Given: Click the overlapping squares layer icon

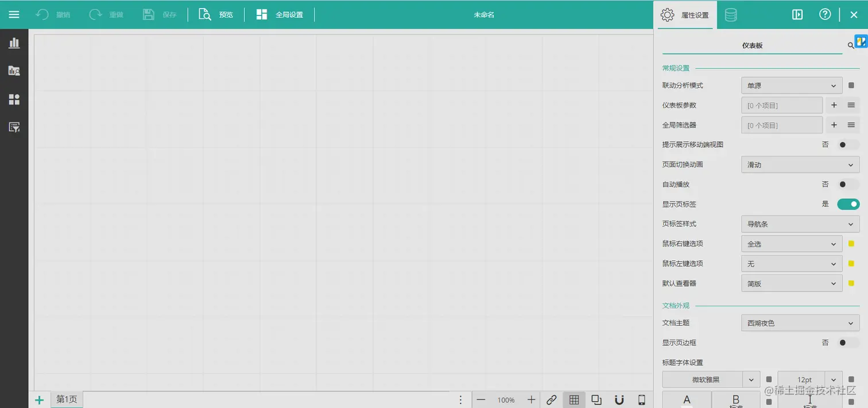Looking at the screenshot, I should [x=596, y=400].
